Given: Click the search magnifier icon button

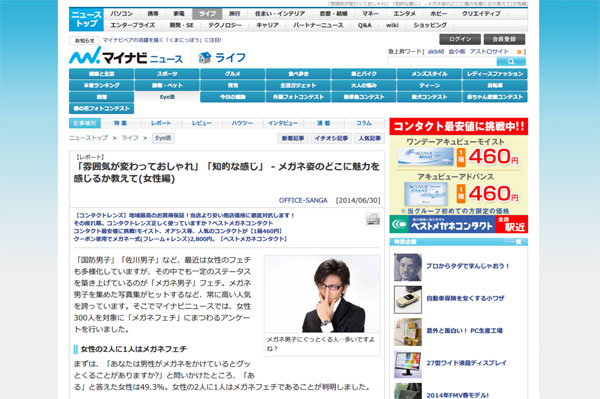Looking at the screenshot, I should click(x=511, y=61).
